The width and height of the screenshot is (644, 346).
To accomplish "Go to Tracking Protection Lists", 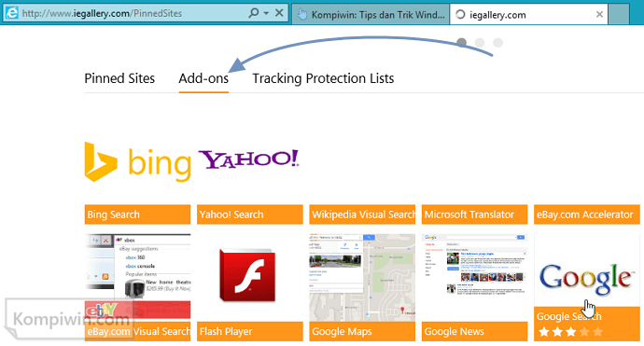I will pyautogui.click(x=323, y=78).
